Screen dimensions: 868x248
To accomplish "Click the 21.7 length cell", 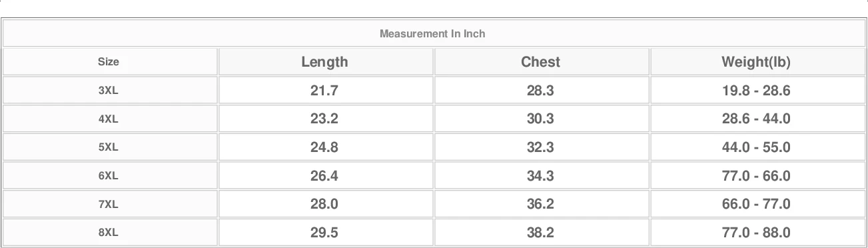I will click(324, 91).
